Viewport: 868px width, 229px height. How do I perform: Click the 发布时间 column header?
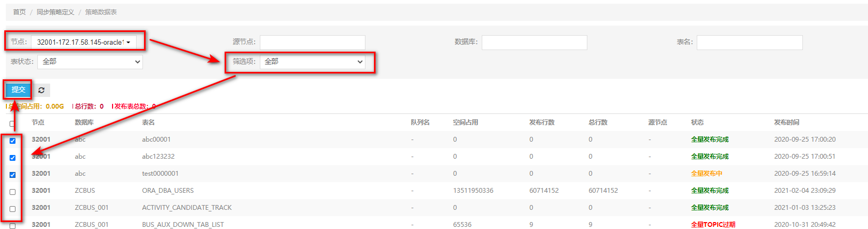(x=786, y=122)
